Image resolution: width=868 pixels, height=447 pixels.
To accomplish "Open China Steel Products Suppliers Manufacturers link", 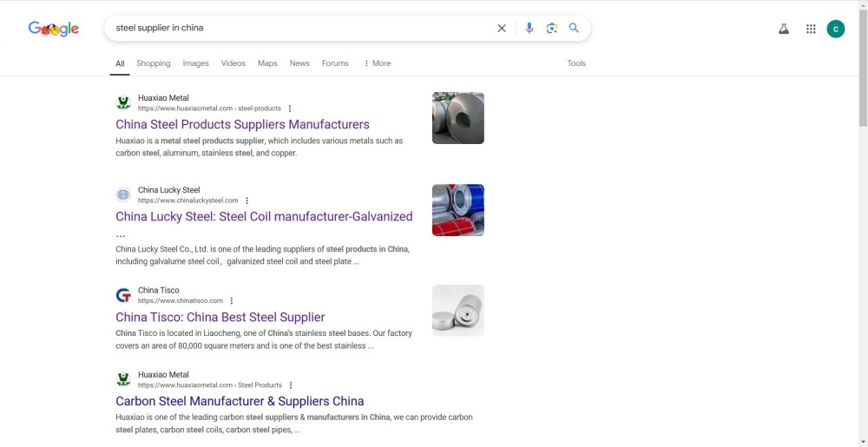I will [x=242, y=124].
